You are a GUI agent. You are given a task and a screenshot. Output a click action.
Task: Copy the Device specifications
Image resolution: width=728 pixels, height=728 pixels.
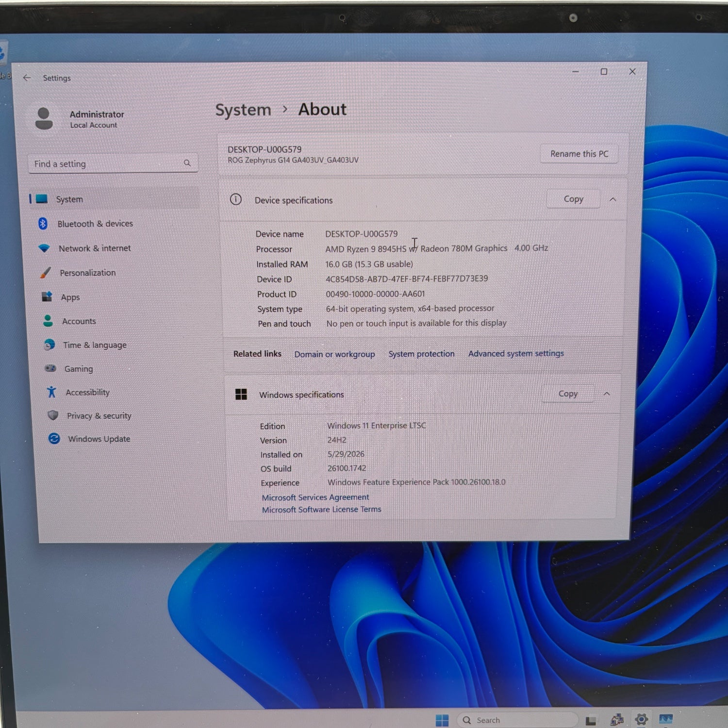pyautogui.click(x=573, y=199)
